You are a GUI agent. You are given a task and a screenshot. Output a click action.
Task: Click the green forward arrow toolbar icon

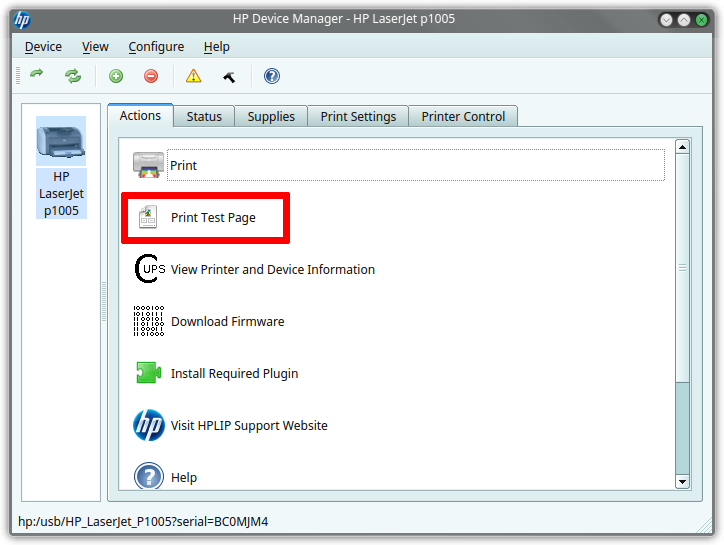[36, 74]
